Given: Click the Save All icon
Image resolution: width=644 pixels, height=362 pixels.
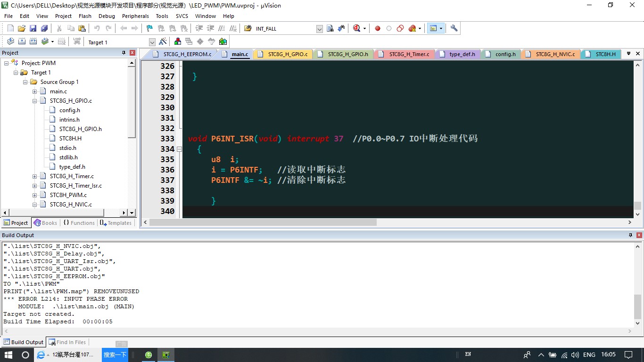Looking at the screenshot, I should pos(44,28).
